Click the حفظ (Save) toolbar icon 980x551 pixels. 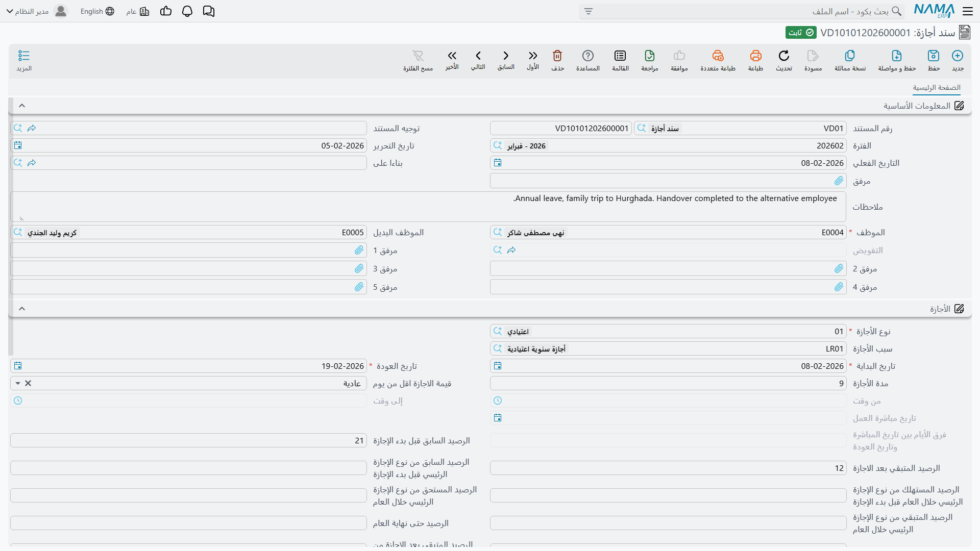click(934, 56)
